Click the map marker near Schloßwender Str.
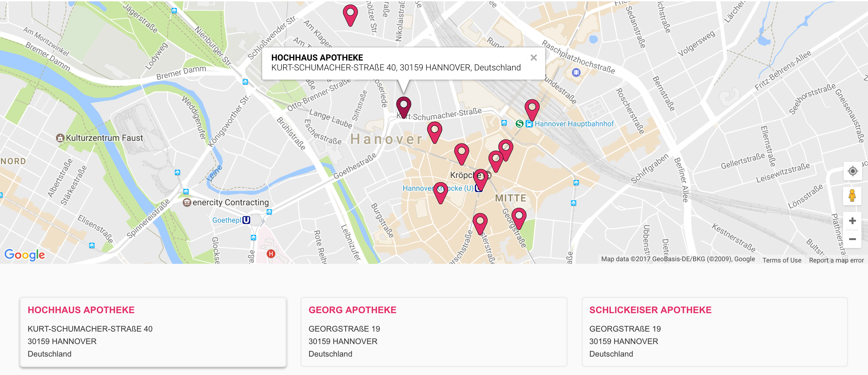This screenshot has width=868, height=375. [x=350, y=15]
